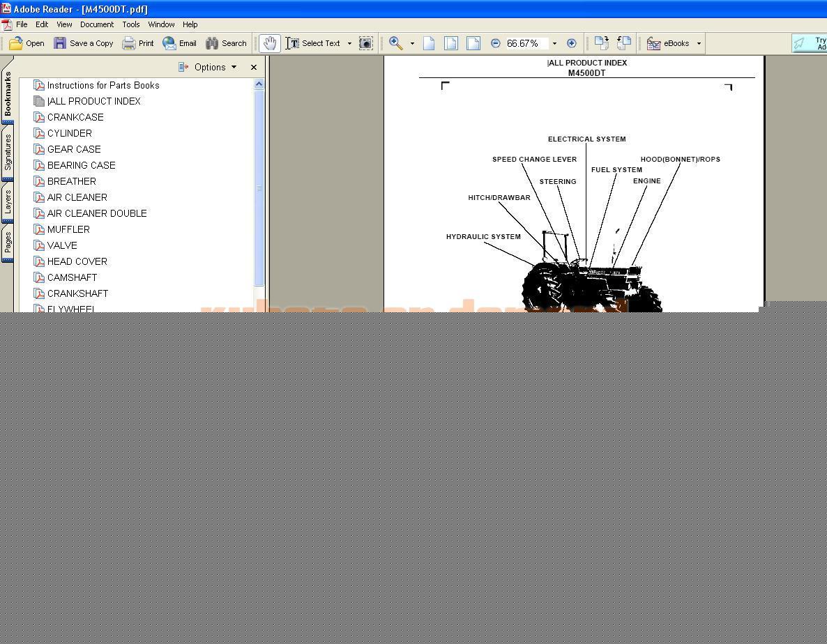Open the File menu

tap(22, 24)
